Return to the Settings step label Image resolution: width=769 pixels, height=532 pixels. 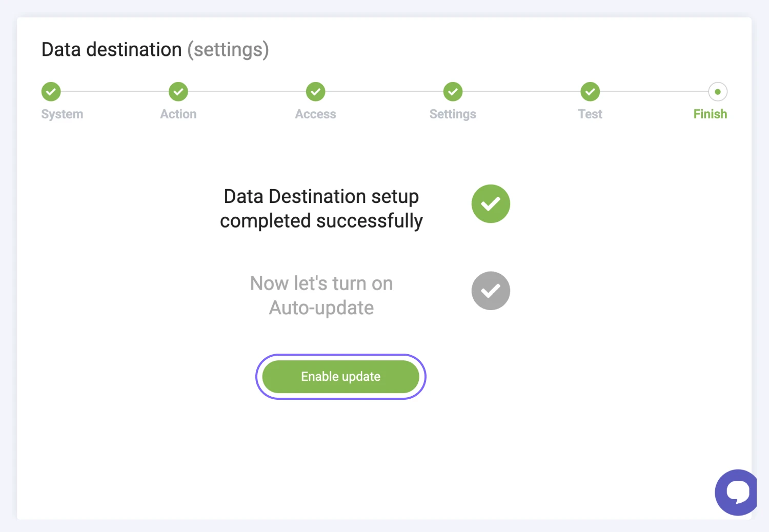pyautogui.click(x=453, y=114)
